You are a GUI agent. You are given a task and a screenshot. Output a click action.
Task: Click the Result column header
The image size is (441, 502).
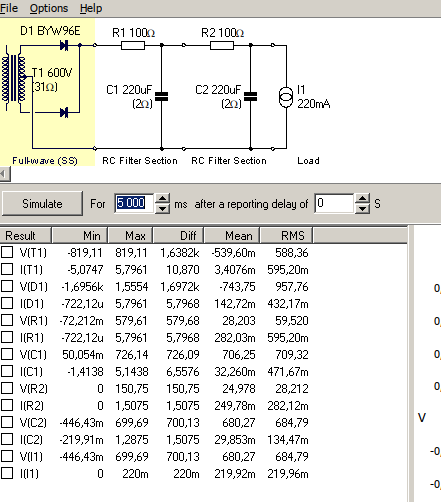26,236
